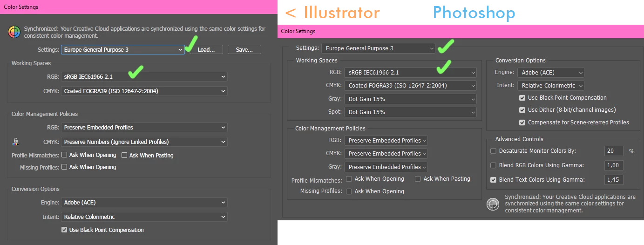Image resolution: width=644 pixels, height=245 pixels.
Task: Open Photoshop Spot Dot Gain dropdown
Action: point(410,112)
